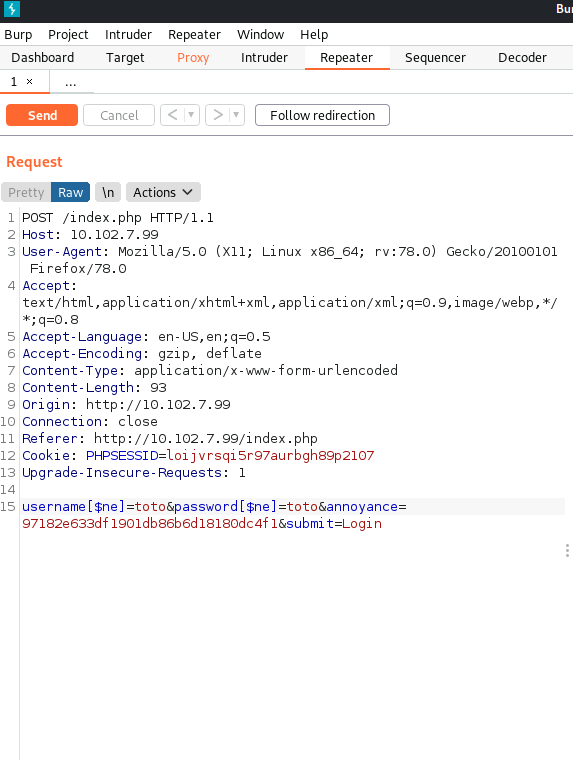Switch to the Intruder tool tab
573x760 pixels.
264,58
